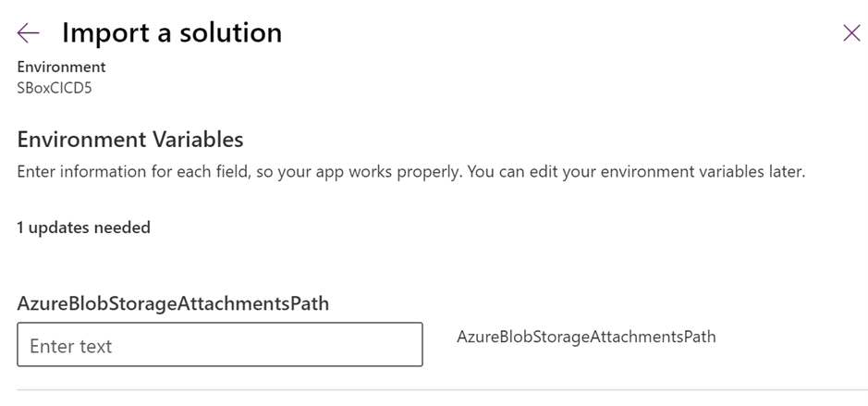Click the words 'updates needed'

[90, 228]
